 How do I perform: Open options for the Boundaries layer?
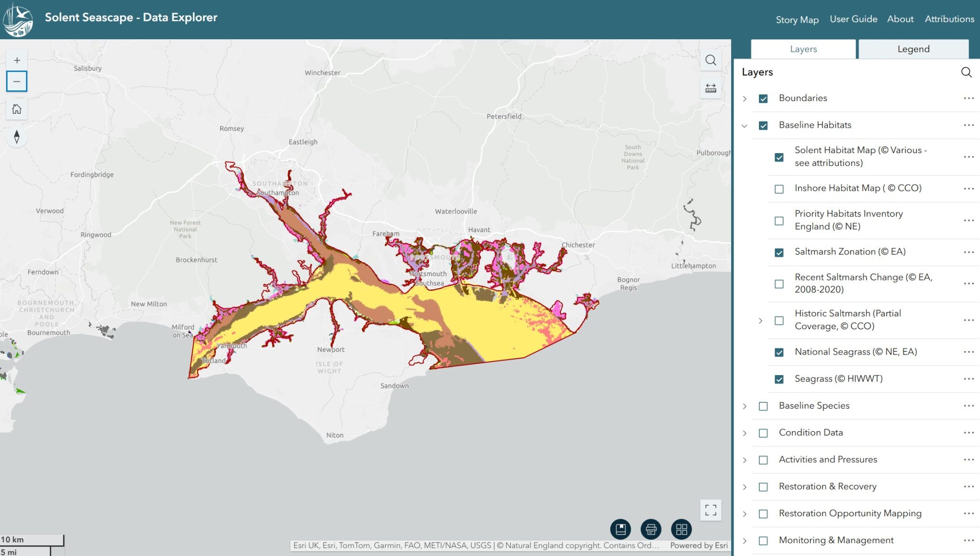point(969,98)
